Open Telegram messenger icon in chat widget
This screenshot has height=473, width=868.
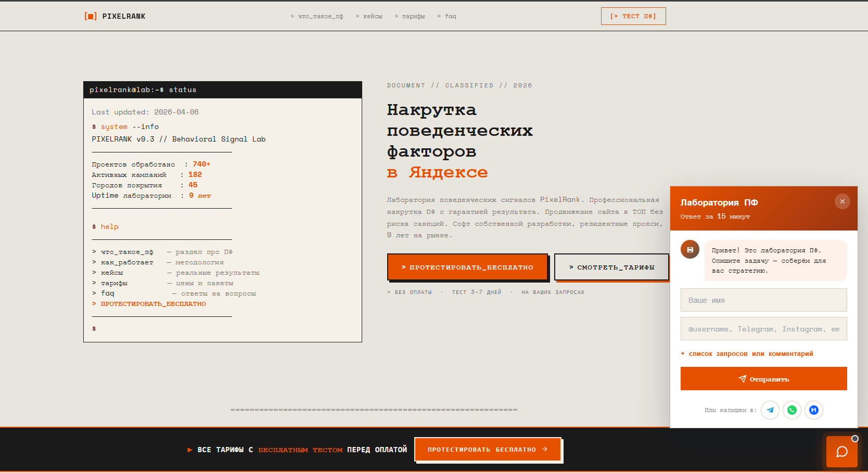(x=770, y=410)
